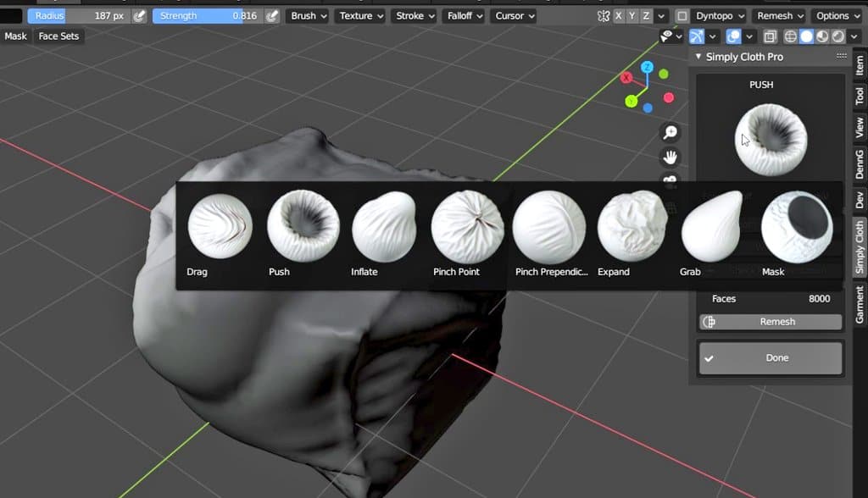868x498 pixels.
Task: Open the Brush dropdown
Action: (309, 16)
